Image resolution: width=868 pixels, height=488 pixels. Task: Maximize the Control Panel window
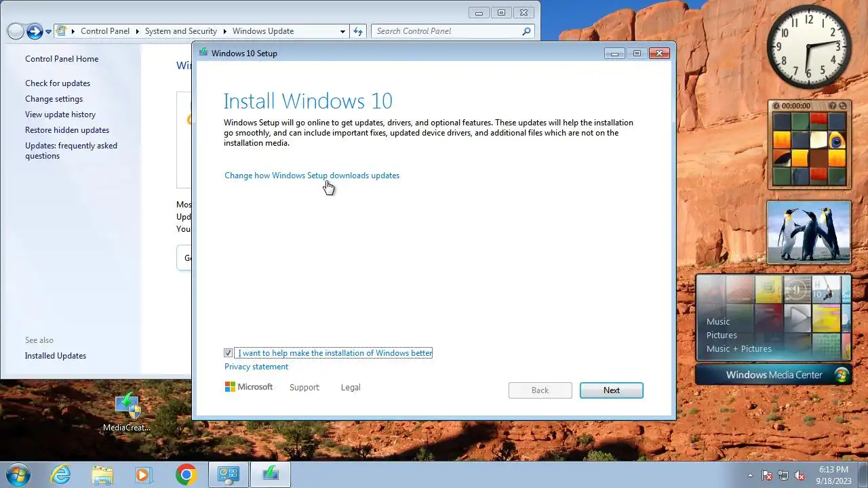click(x=501, y=12)
